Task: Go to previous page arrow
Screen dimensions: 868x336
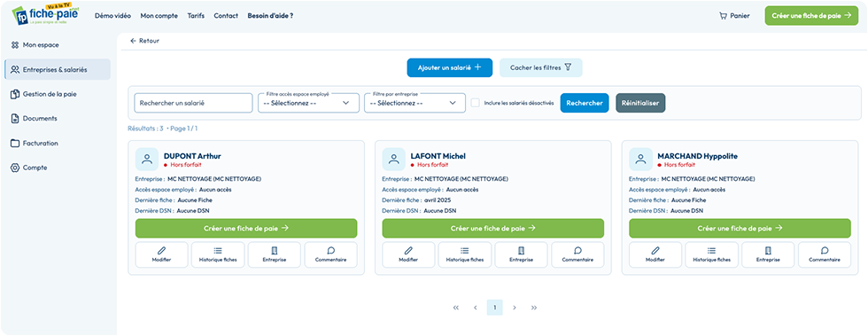Action: point(475,307)
